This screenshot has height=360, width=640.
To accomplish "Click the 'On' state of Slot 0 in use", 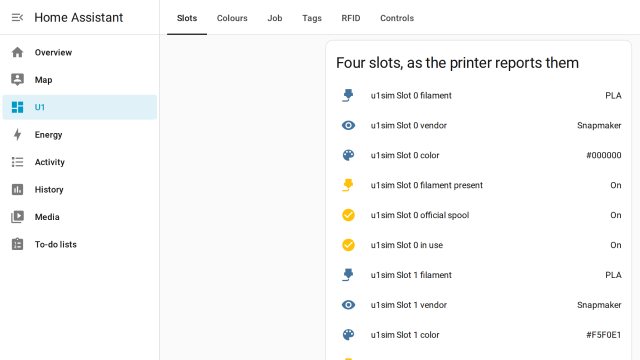I will pyautogui.click(x=616, y=245).
